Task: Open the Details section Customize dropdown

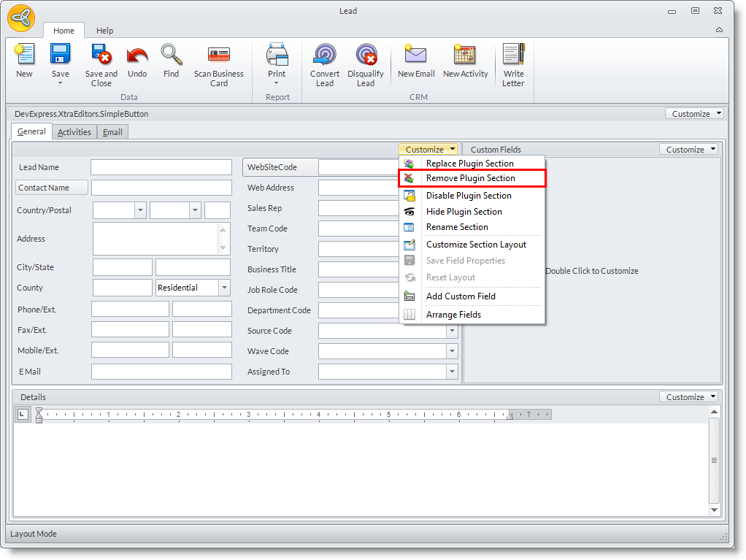Action: [x=691, y=397]
